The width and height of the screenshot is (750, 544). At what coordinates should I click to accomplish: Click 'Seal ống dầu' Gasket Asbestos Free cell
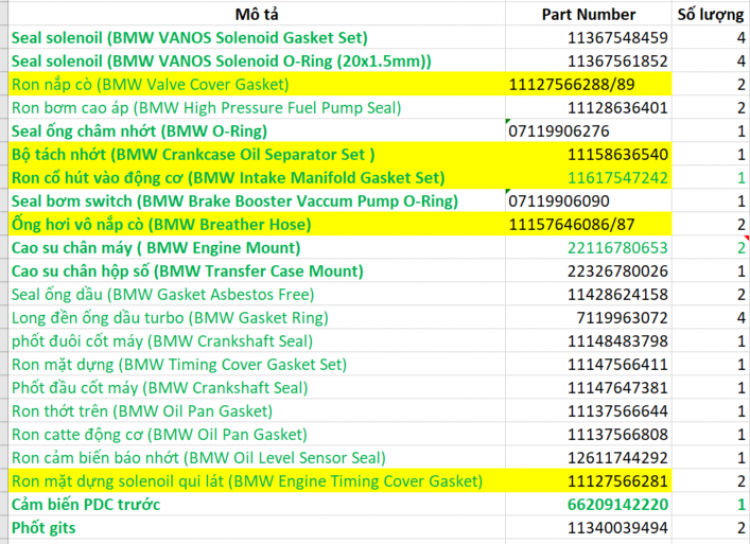(x=257, y=294)
